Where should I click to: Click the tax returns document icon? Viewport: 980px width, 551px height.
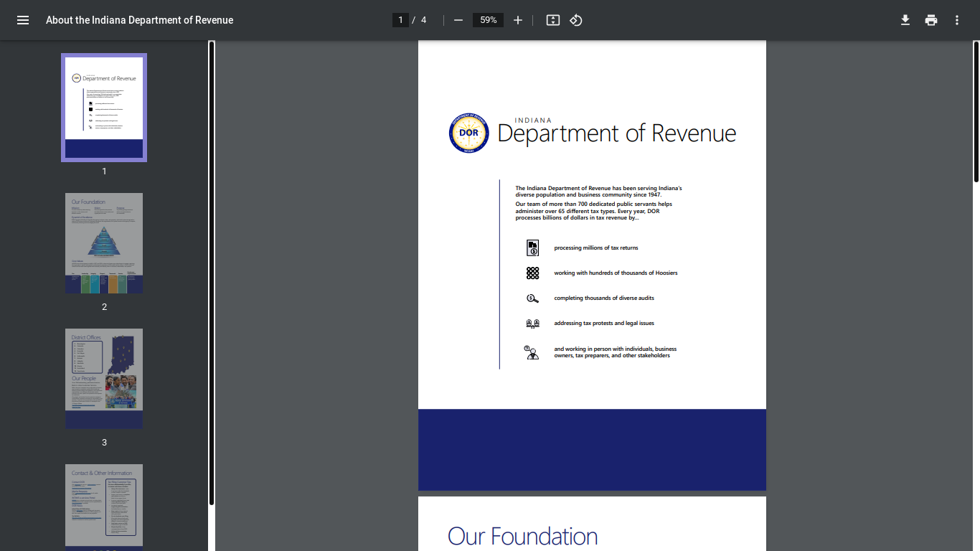coord(532,248)
